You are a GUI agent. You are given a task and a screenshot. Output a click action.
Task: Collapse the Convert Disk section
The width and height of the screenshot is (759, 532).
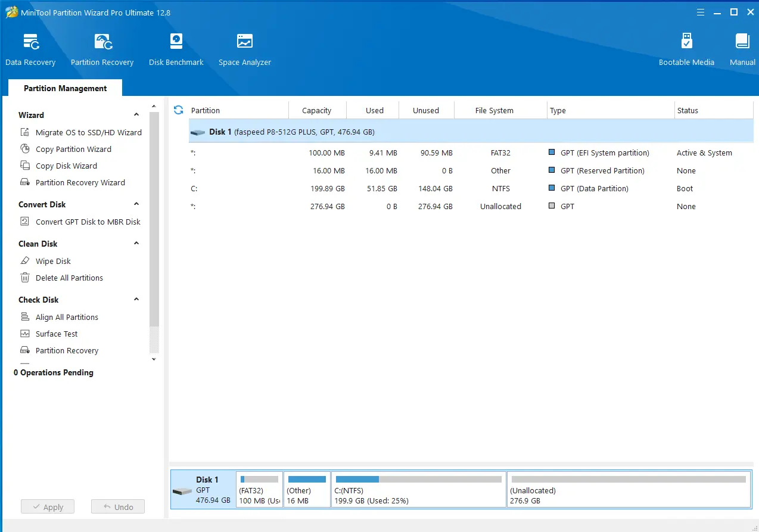[136, 204]
